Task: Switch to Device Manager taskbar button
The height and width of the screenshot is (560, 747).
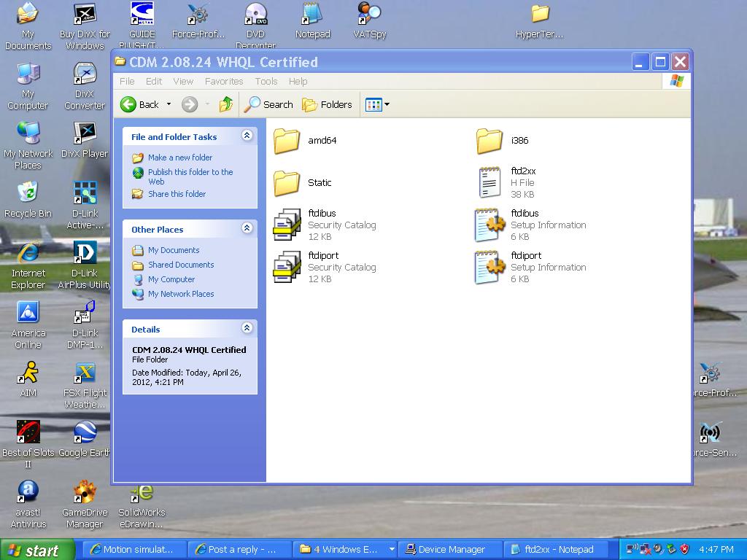Action: 450,550
